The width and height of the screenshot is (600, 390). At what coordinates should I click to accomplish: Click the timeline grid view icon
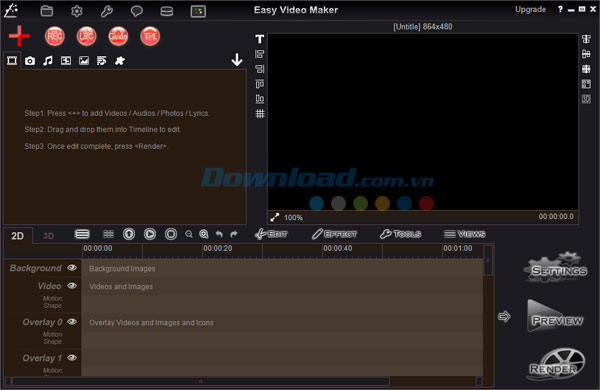tap(109, 234)
